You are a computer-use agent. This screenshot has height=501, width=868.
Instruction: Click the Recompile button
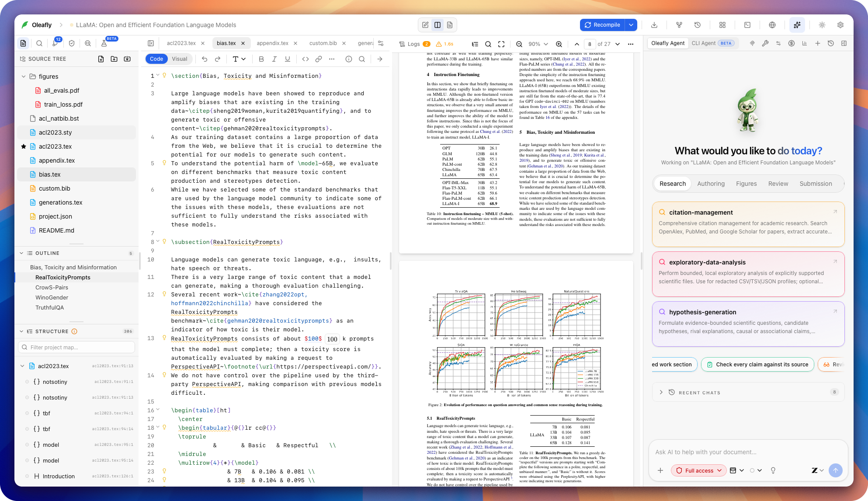[x=602, y=25]
